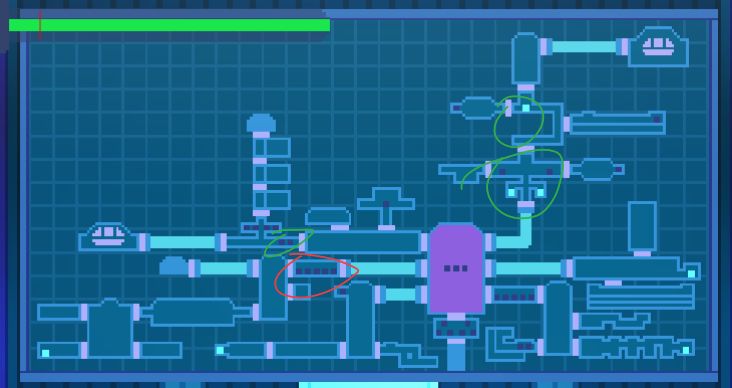Click the cyan item marker below the tall right room
The height and width of the screenshot is (388, 732).
[x=691, y=274]
